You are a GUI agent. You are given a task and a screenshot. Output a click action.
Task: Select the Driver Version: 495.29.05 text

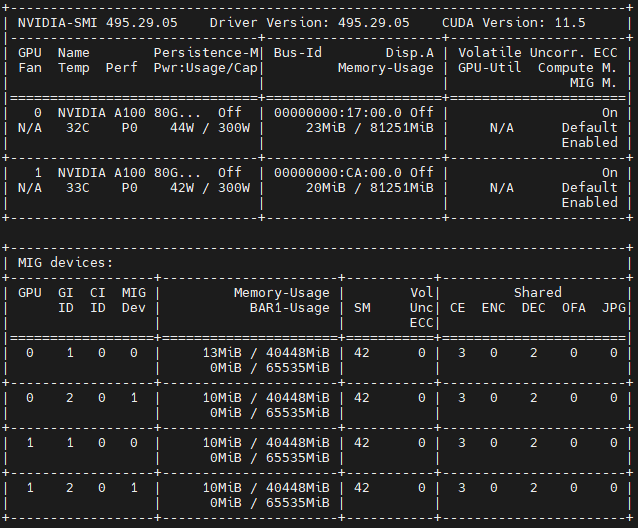click(x=310, y=23)
